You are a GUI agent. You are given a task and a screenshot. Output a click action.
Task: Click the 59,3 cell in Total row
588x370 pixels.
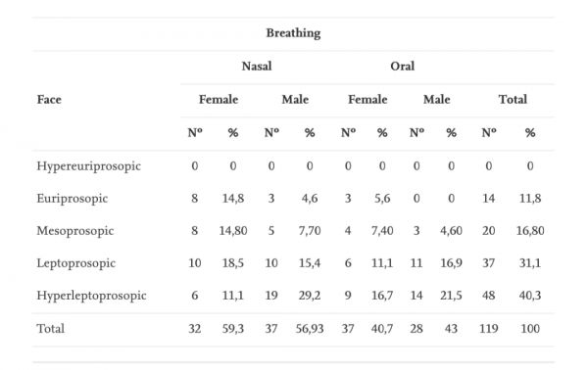tap(233, 329)
